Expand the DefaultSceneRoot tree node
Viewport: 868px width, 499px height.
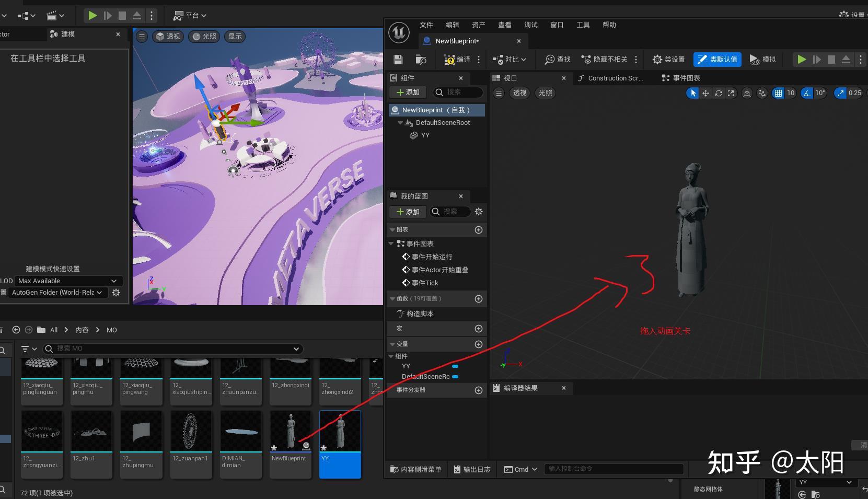coord(401,122)
